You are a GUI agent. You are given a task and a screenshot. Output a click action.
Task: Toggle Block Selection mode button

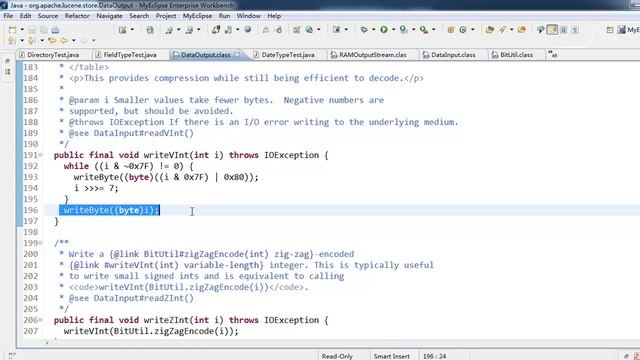tap(564, 30)
